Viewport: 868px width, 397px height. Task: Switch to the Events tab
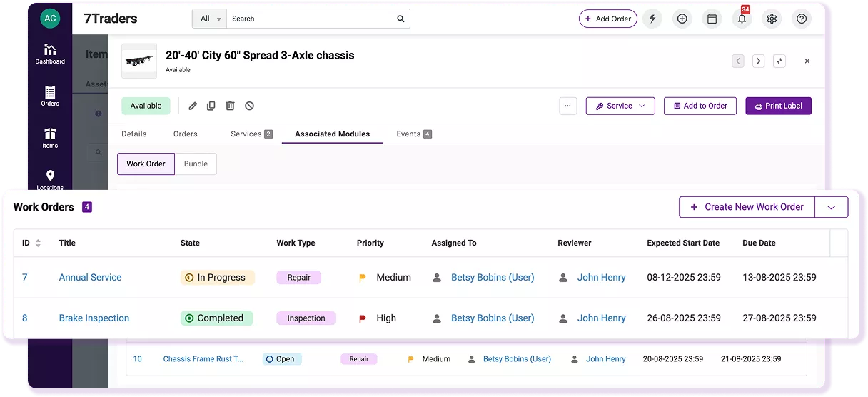[413, 134]
